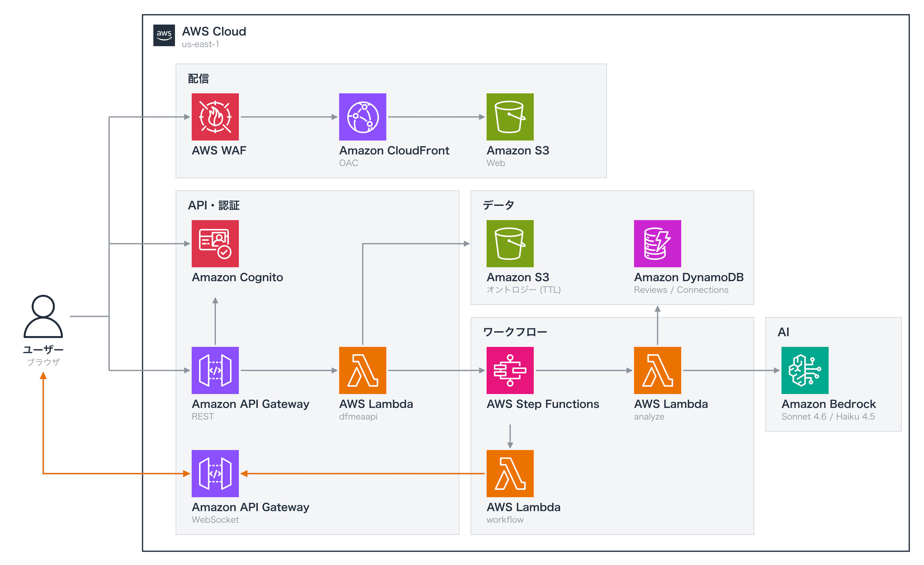
Task: Click the "OAC" sublabel under CloudFront
Action: (x=348, y=163)
